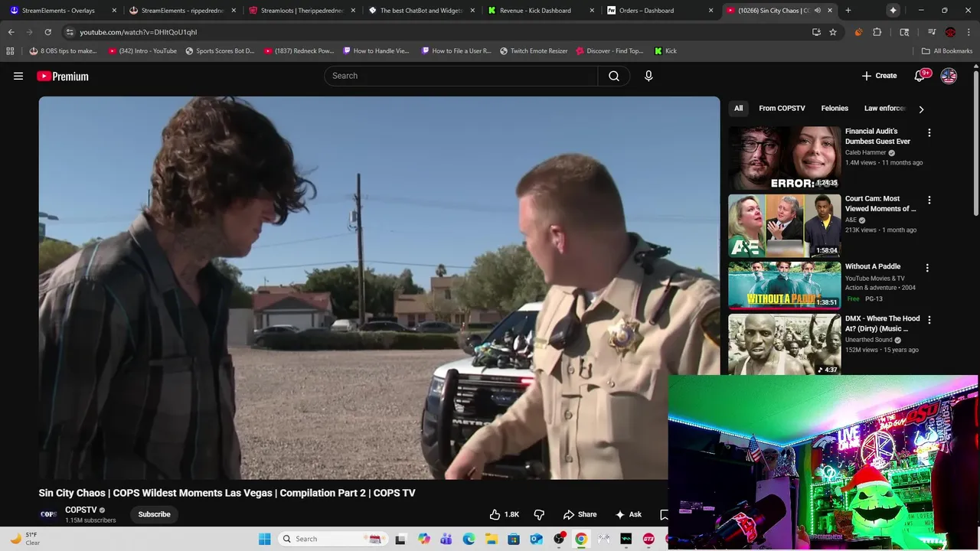The image size is (980, 551).
Task: Switch to Streamloots tab
Action: pyautogui.click(x=302, y=11)
